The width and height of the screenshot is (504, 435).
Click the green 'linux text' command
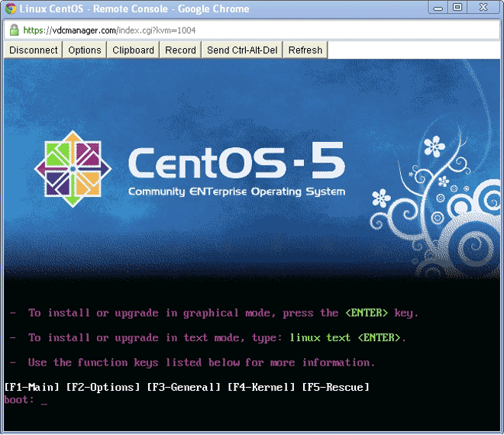(x=320, y=337)
